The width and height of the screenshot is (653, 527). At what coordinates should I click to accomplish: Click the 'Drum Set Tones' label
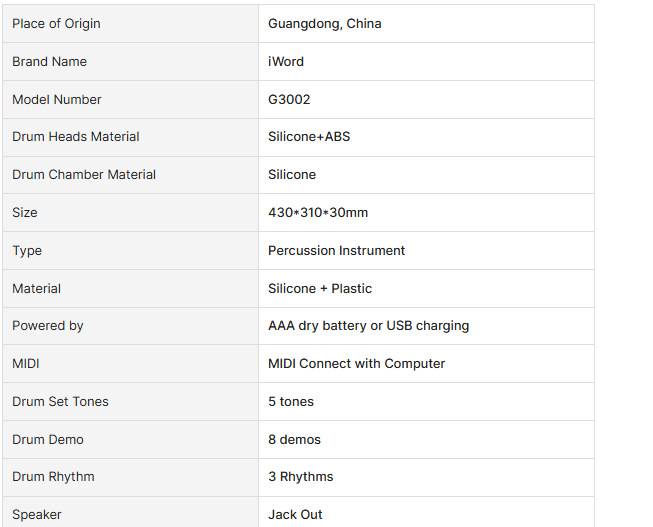[61, 402]
